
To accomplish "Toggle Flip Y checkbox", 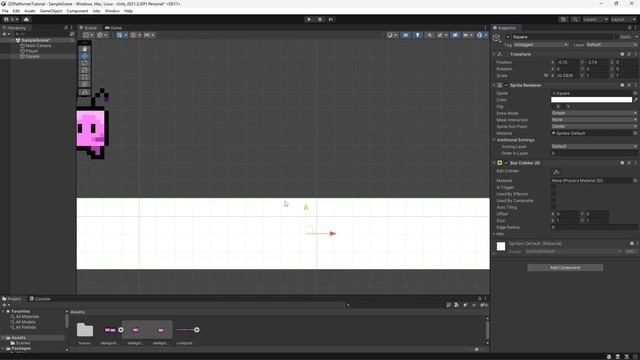I will tap(564, 107).
